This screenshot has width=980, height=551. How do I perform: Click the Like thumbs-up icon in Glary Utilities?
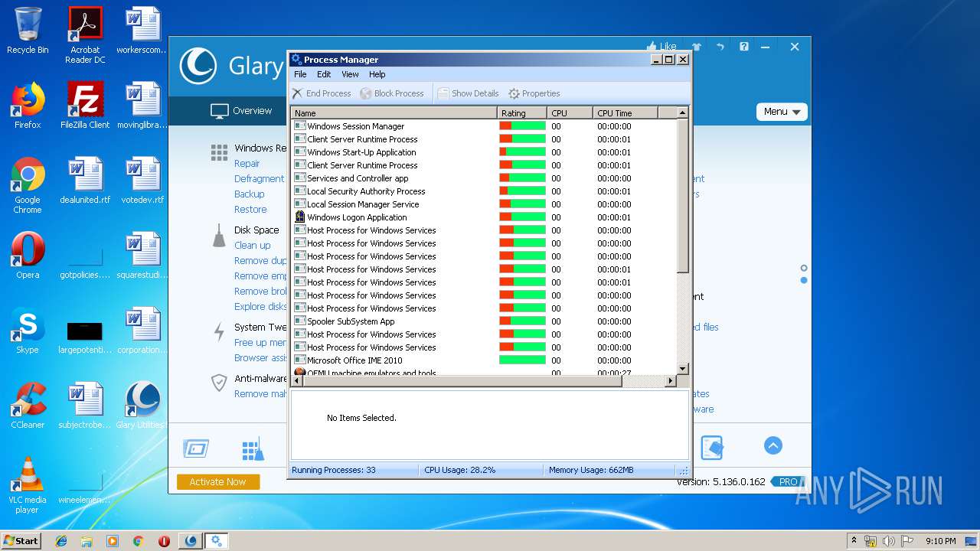652,47
